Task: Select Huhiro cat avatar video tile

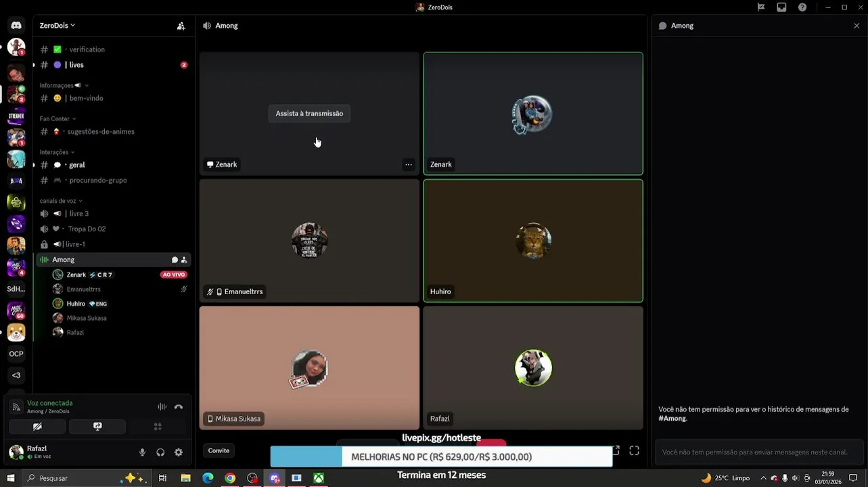Action: point(533,241)
